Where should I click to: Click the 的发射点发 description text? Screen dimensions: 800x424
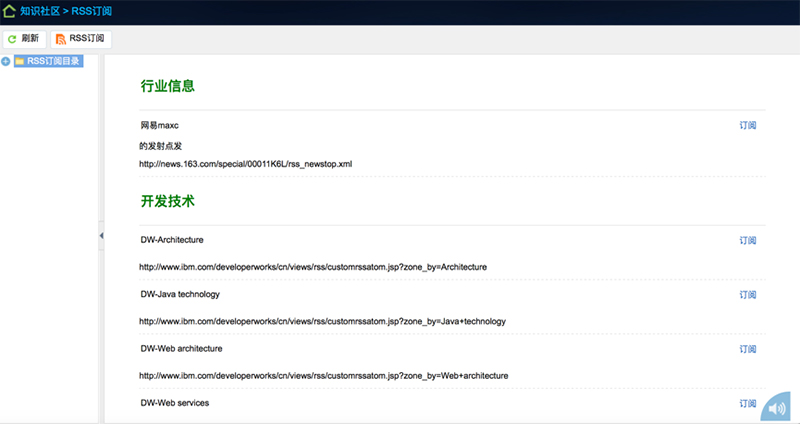161,146
